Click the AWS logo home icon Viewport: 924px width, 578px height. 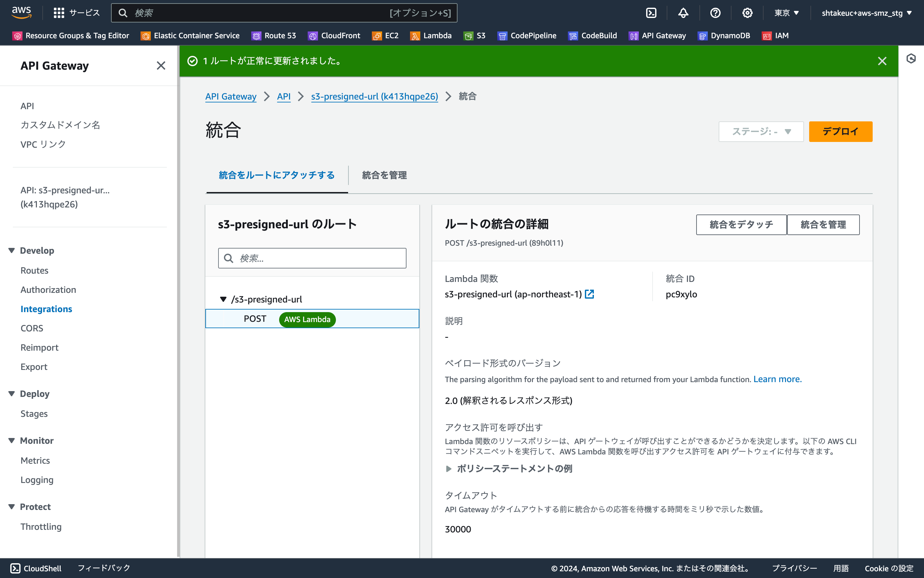pyautogui.click(x=21, y=13)
